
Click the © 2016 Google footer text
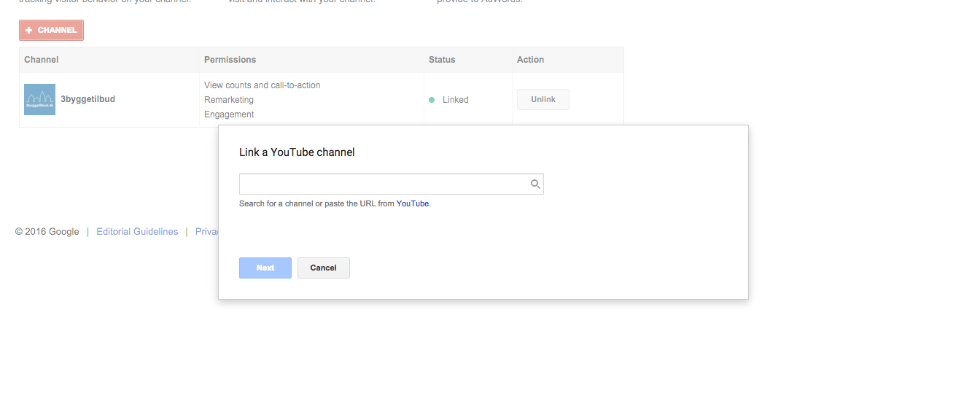point(47,232)
